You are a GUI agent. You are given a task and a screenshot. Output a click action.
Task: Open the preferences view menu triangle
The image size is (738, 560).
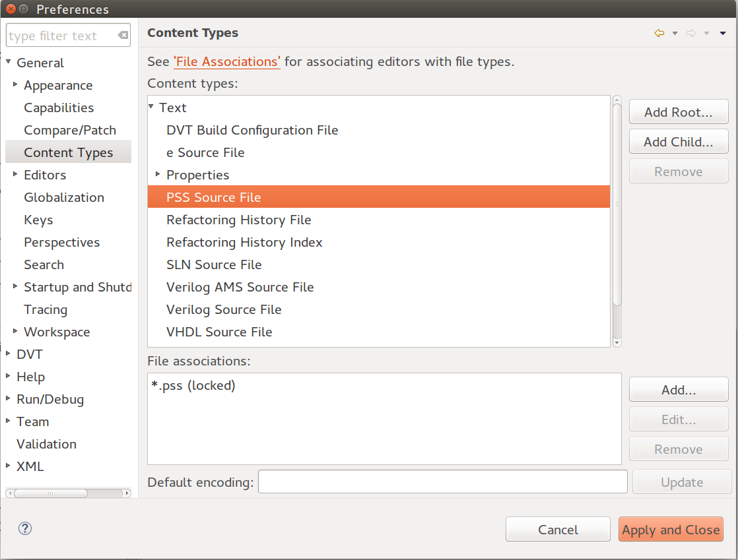[723, 33]
